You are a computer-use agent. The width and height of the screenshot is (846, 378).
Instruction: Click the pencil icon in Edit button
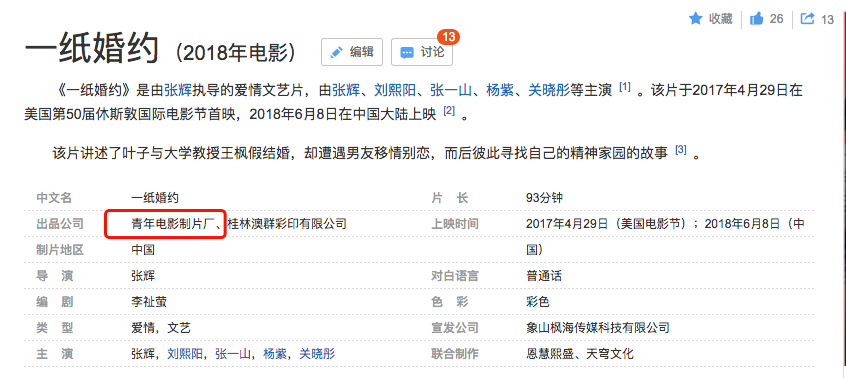click(x=337, y=52)
